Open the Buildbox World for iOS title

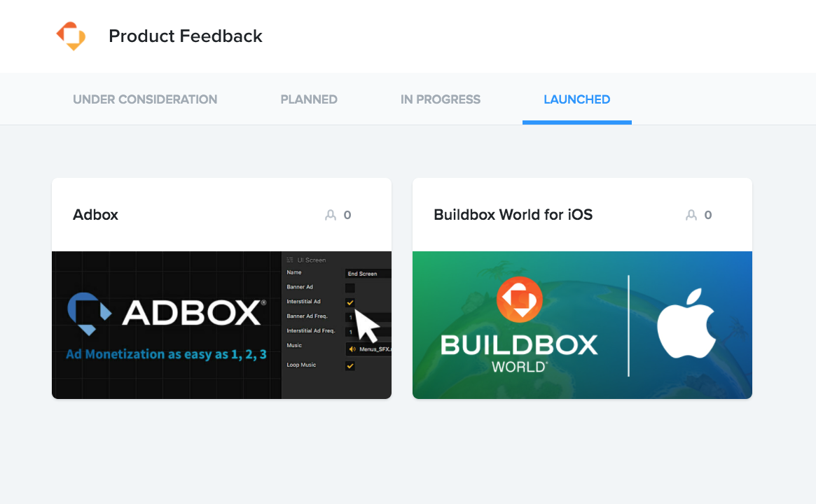tap(513, 215)
